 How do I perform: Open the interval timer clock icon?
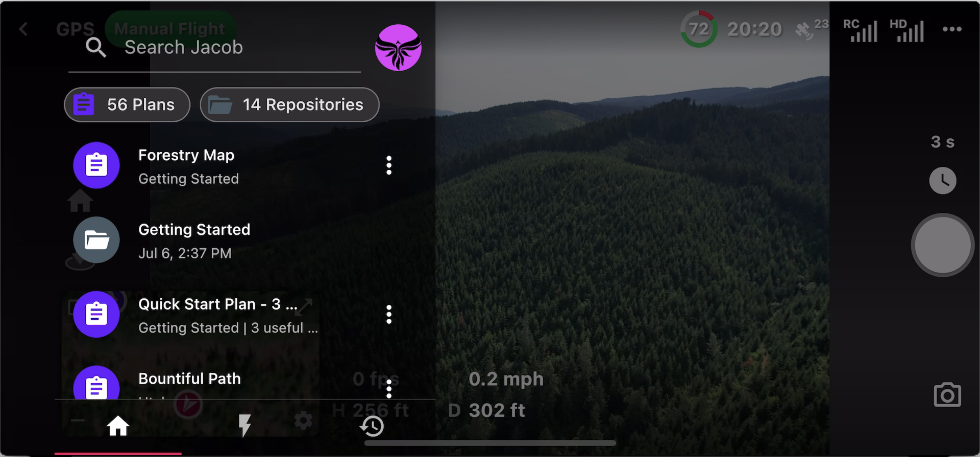[x=942, y=181]
